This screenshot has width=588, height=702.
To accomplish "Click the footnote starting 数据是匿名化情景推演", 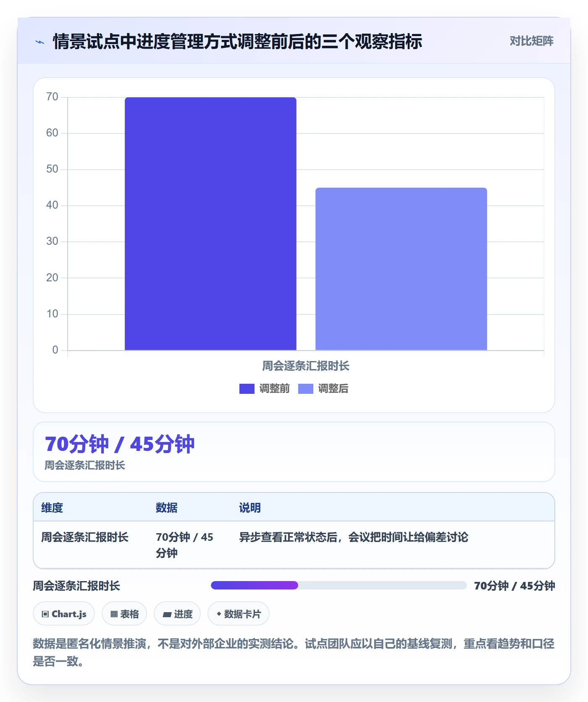I will 294,652.
